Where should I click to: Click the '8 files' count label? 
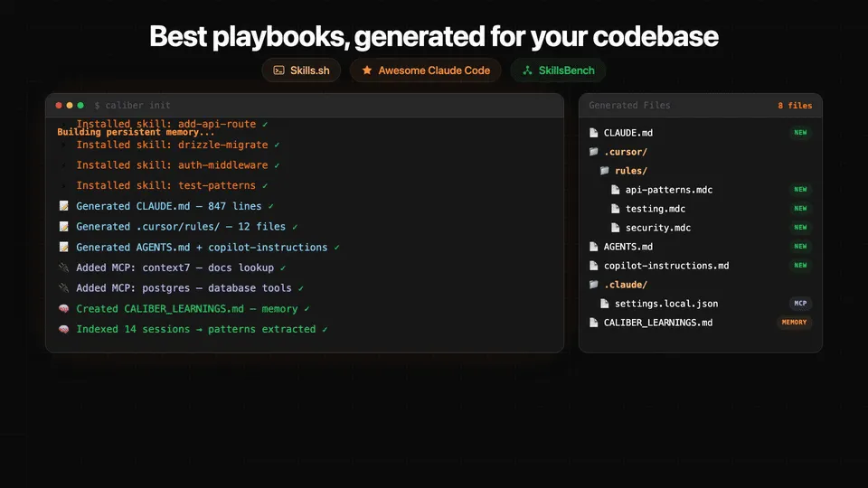795,106
